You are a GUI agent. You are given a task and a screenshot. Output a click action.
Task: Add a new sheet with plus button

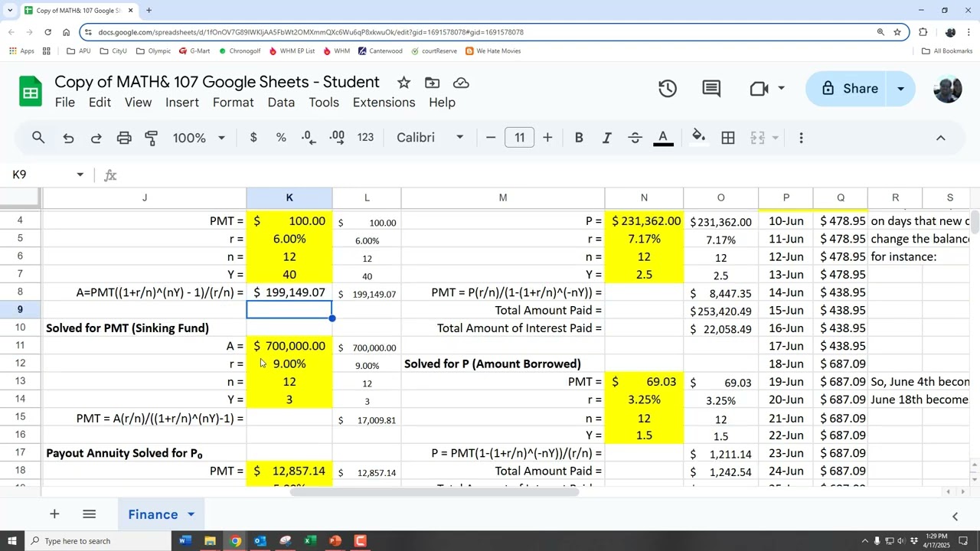pos(54,514)
